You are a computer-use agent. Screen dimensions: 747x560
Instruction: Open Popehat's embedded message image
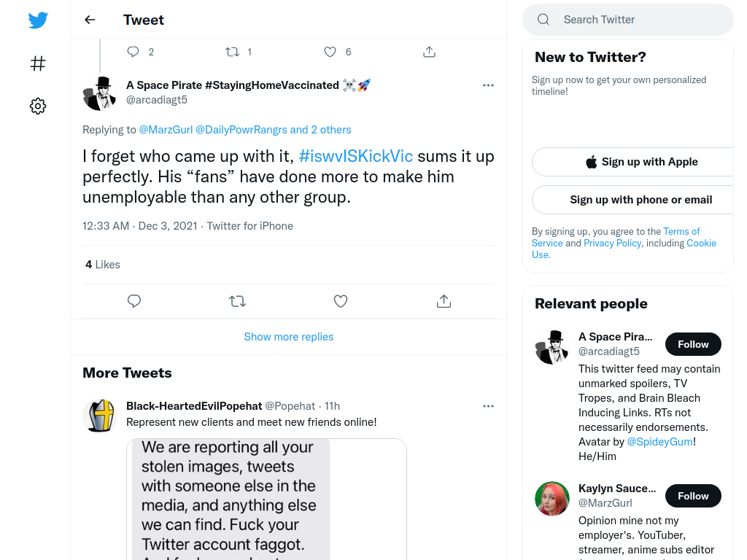click(266, 499)
